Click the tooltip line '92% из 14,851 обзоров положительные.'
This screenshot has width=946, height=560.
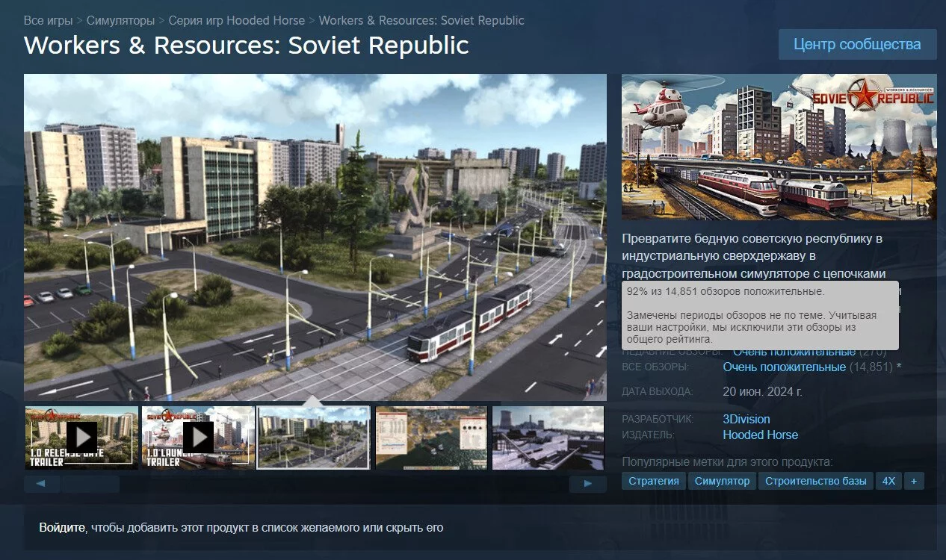tap(726, 291)
